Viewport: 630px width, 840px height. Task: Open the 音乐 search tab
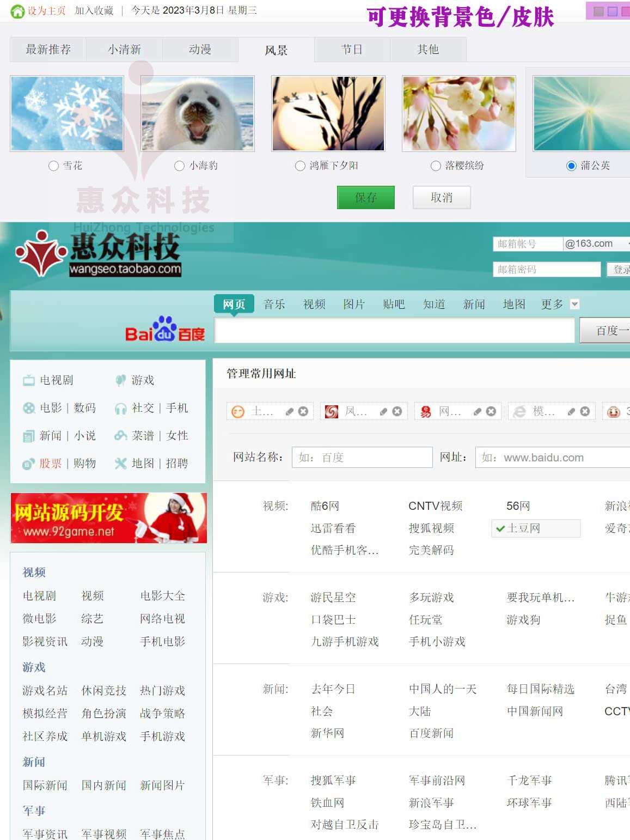coord(274,304)
